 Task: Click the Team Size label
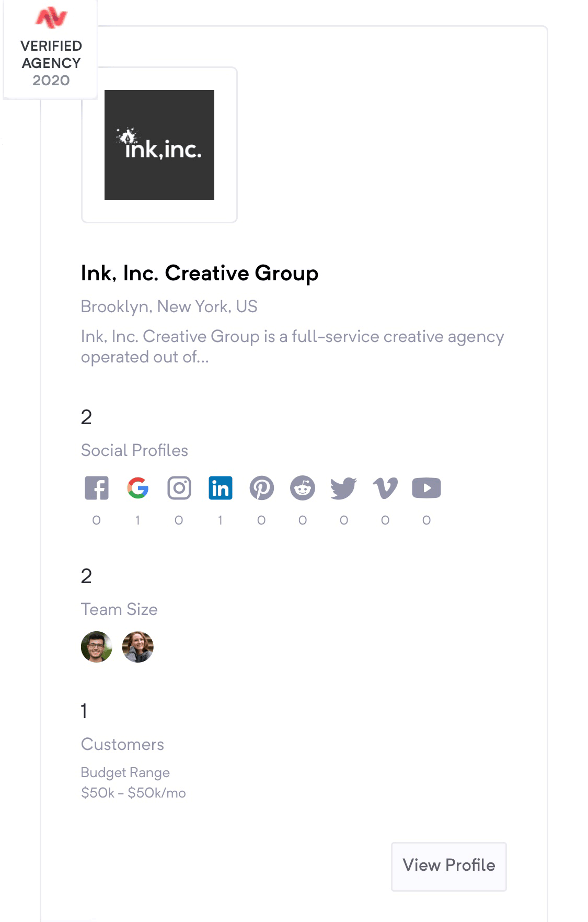tap(120, 609)
